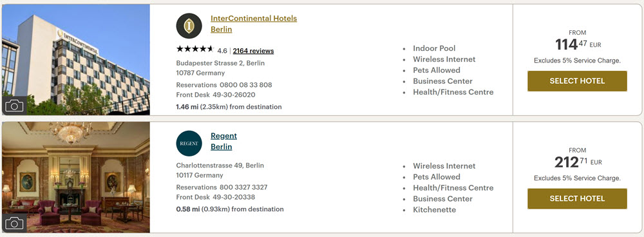Click InterContinental reservations number 0800 08 33 808
This screenshot has height=237, width=644.
tap(245, 85)
